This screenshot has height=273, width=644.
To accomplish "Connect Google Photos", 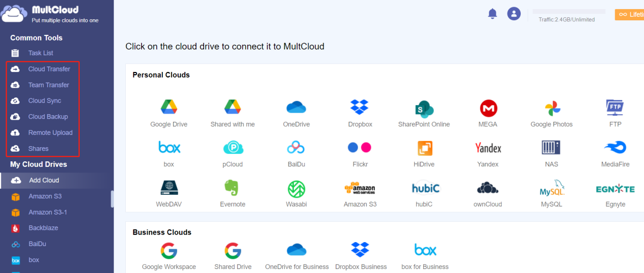I will (552, 113).
